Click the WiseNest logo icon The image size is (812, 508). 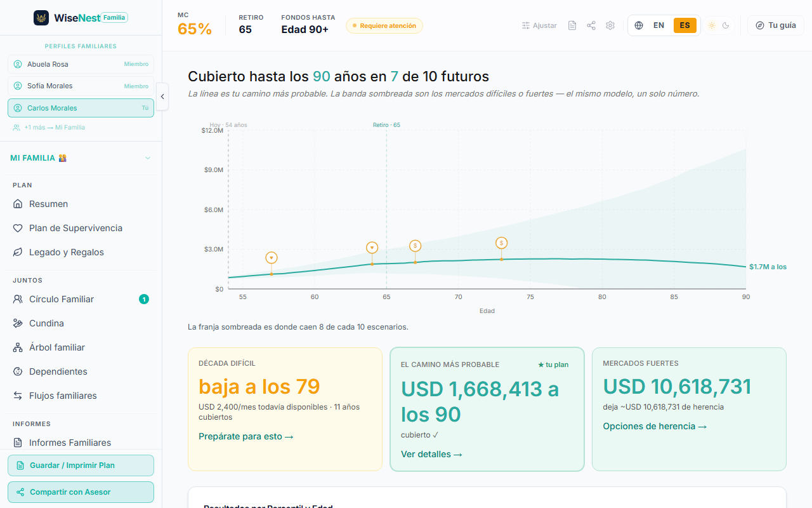point(41,18)
